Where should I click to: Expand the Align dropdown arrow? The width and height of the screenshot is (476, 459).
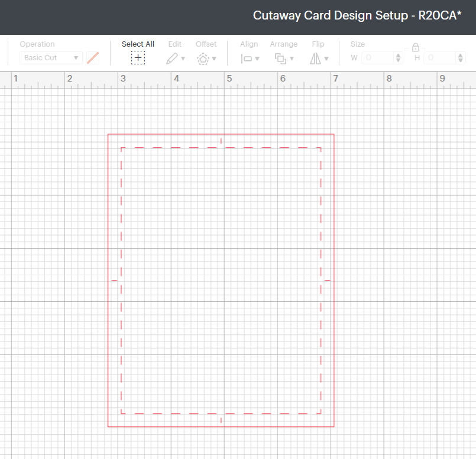pyautogui.click(x=257, y=58)
